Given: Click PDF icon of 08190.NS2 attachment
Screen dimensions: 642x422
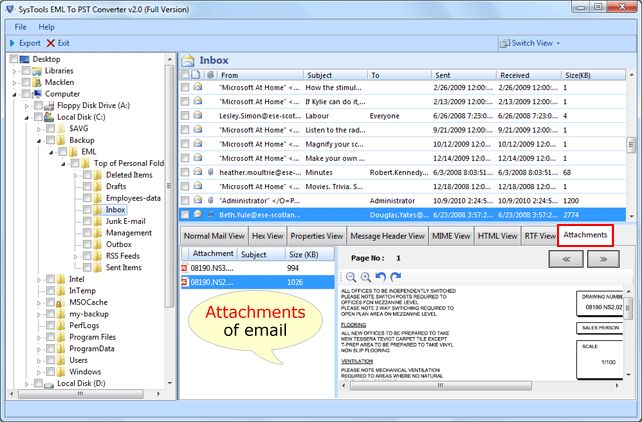Looking at the screenshot, I should [185, 282].
